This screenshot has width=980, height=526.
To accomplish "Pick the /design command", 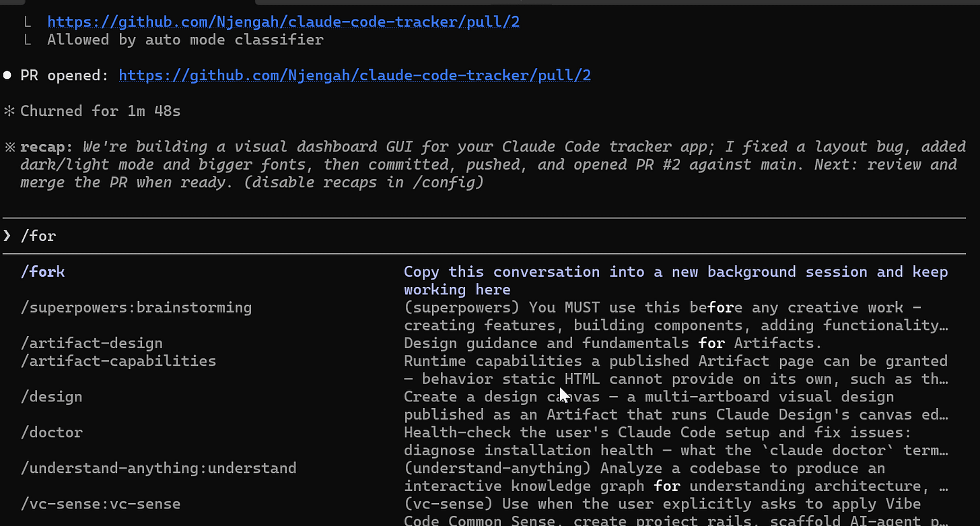I will [51, 397].
